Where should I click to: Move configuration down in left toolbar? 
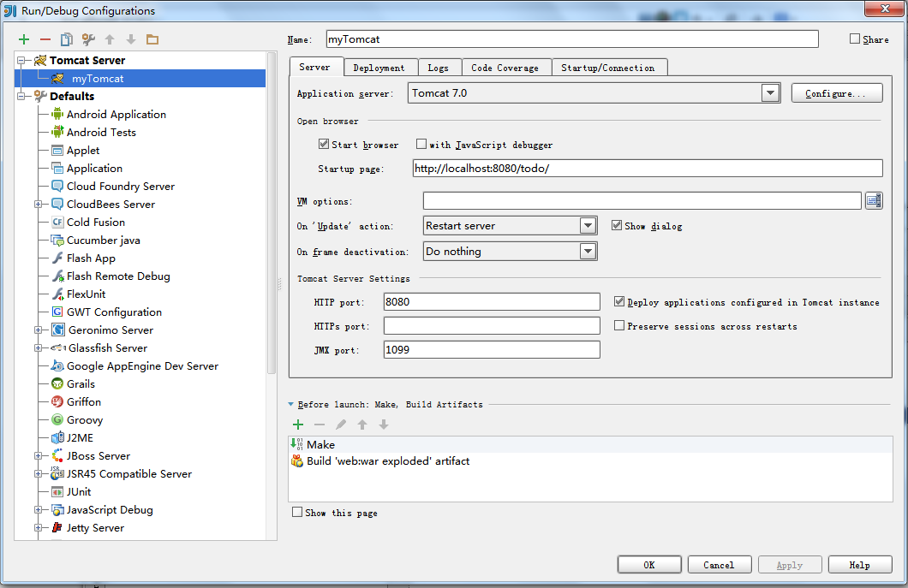click(x=131, y=39)
